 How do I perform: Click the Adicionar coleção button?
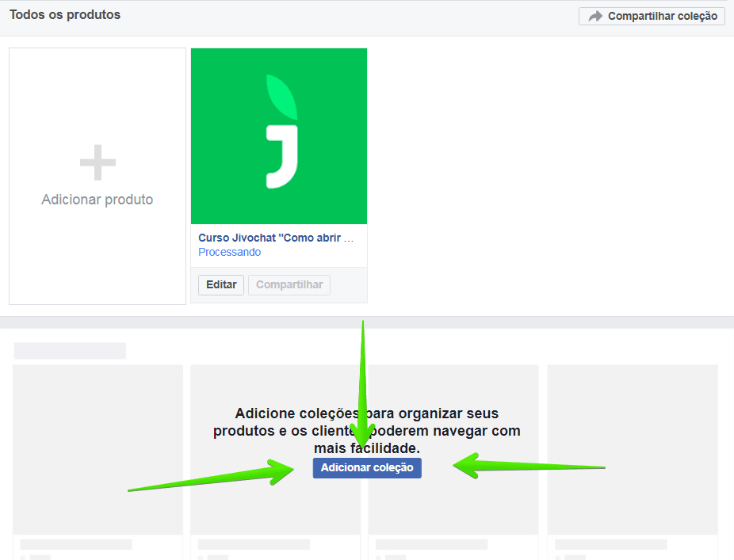[367, 468]
